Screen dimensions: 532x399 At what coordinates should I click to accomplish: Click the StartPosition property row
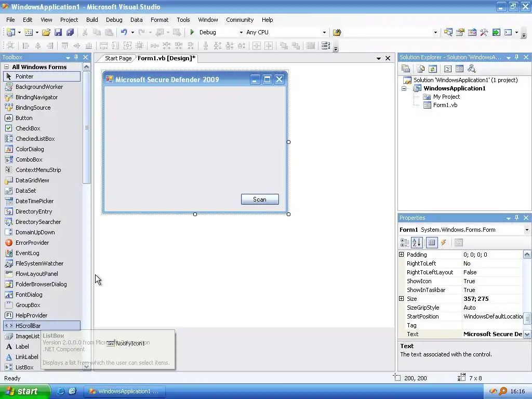[461, 316]
